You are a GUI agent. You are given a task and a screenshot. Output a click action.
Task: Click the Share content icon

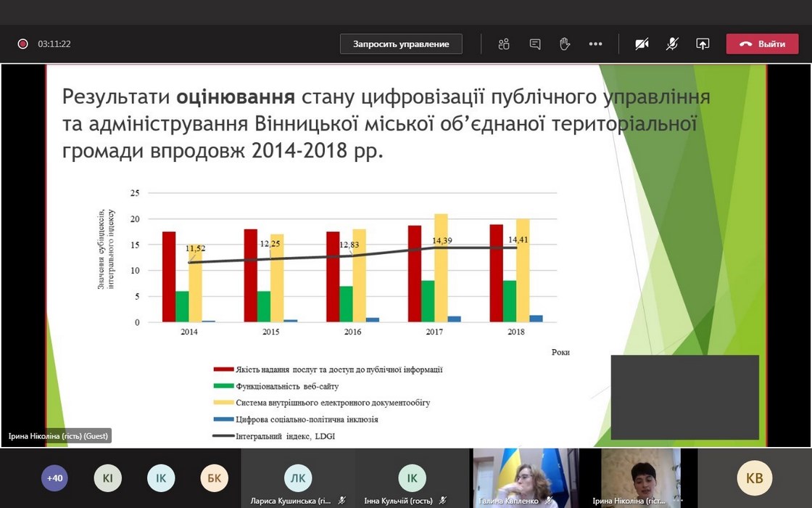703,44
